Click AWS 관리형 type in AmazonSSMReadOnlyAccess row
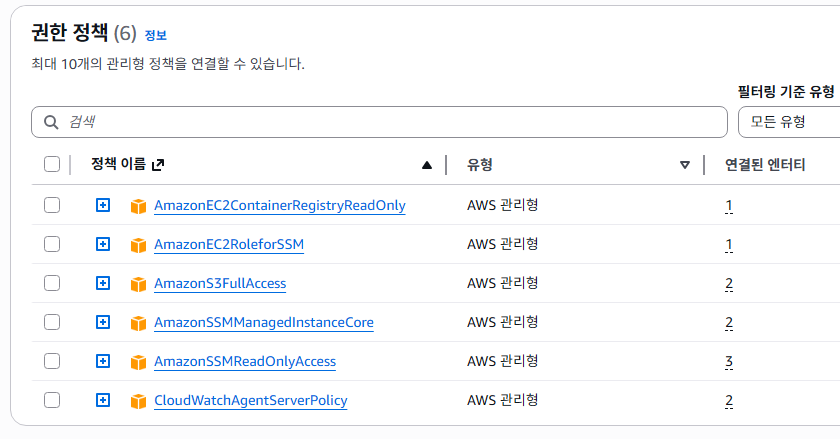Viewport: 840px width, 439px height. point(502,361)
